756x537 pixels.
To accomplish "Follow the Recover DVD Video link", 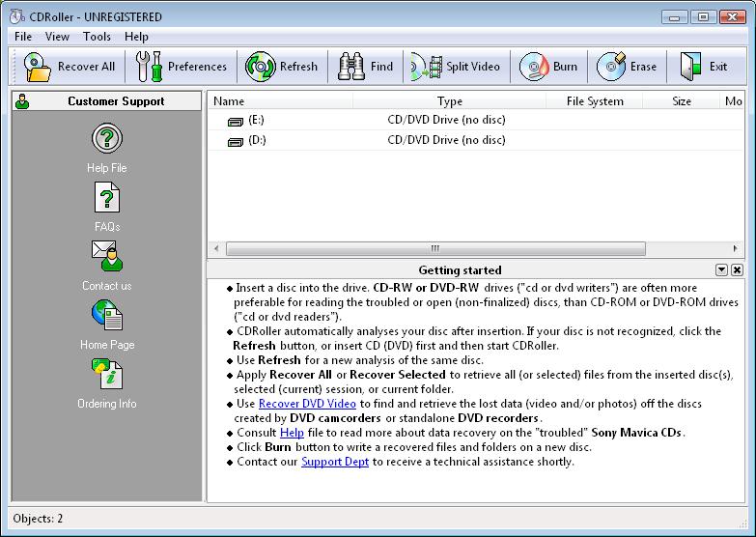I will 307,404.
